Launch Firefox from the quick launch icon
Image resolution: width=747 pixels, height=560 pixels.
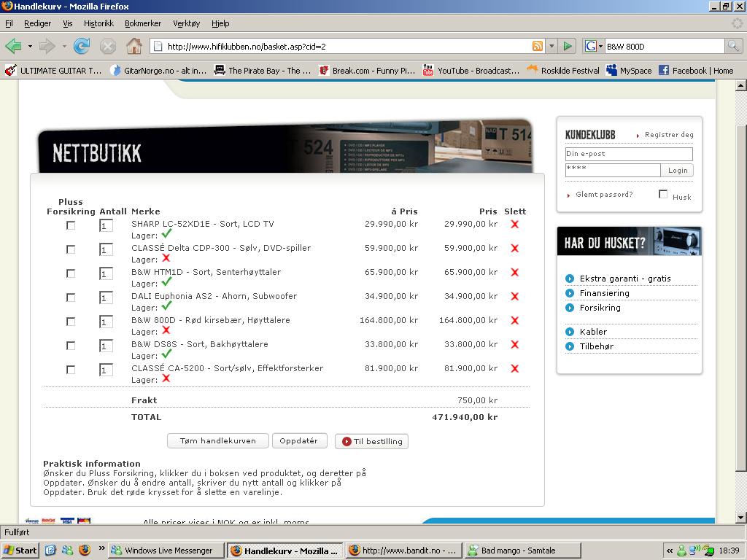[x=85, y=551]
